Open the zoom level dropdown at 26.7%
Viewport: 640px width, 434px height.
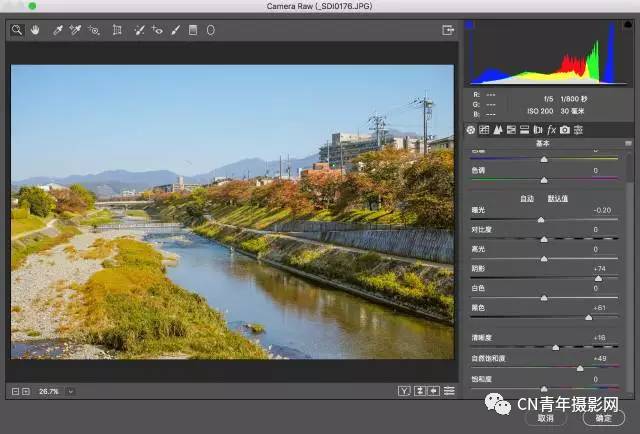pos(70,391)
